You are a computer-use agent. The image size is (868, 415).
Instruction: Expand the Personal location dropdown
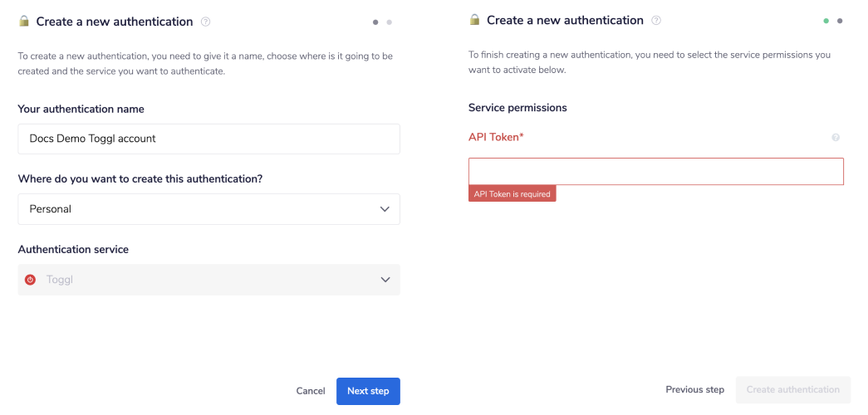(x=208, y=209)
